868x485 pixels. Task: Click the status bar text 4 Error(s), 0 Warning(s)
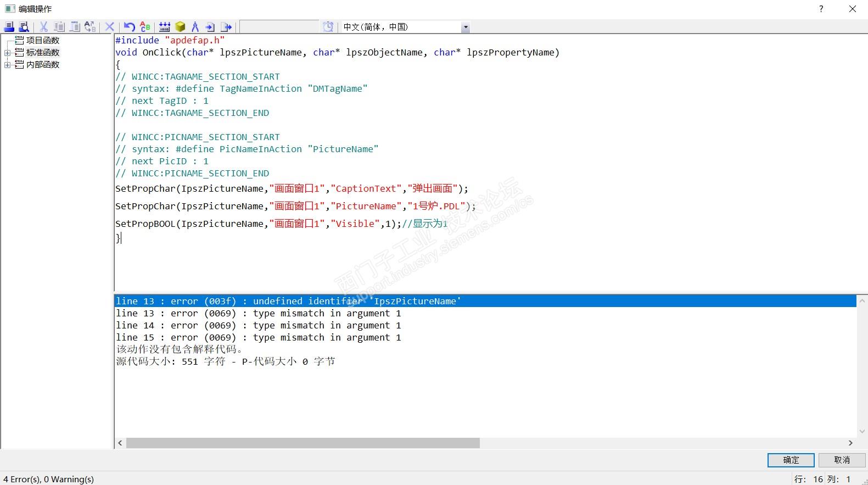(x=49, y=479)
